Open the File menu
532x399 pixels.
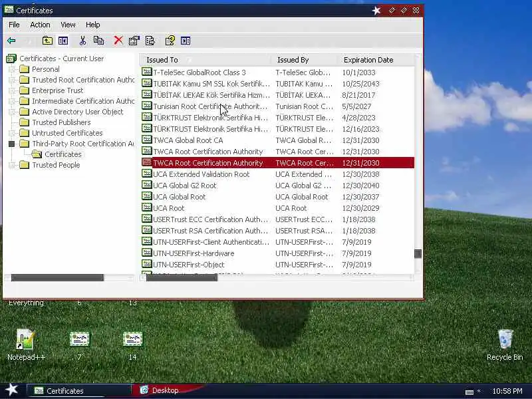[x=14, y=25]
